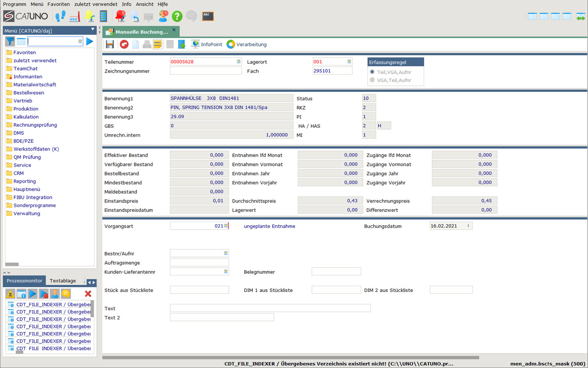The image size is (588, 368).
Task: Click the Verarbeitung button
Action: [x=247, y=44]
